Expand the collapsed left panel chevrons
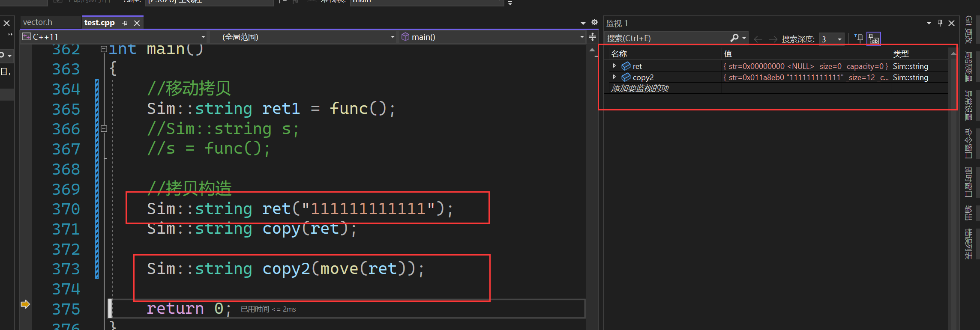The height and width of the screenshot is (330, 980). 10,35
